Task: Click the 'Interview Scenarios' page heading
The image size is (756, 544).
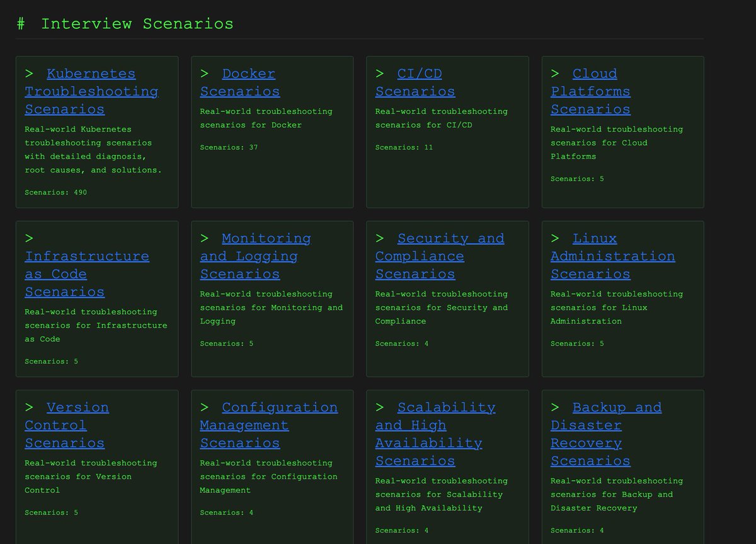Action: coord(125,24)
